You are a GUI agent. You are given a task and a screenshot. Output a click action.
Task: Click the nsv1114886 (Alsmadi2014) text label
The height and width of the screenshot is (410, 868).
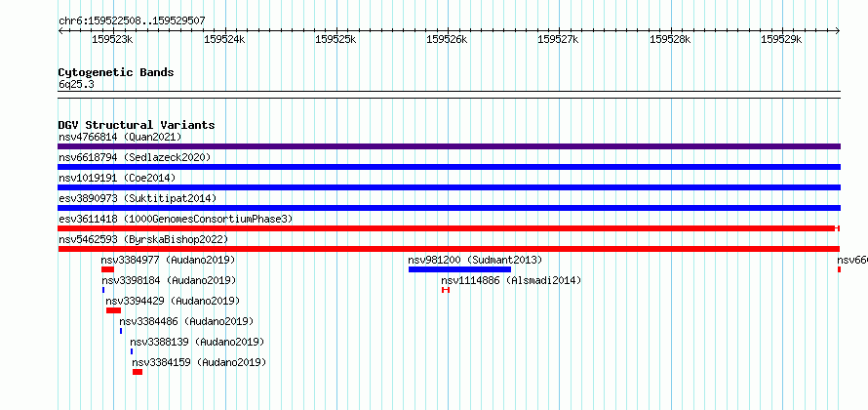(511, 280)
